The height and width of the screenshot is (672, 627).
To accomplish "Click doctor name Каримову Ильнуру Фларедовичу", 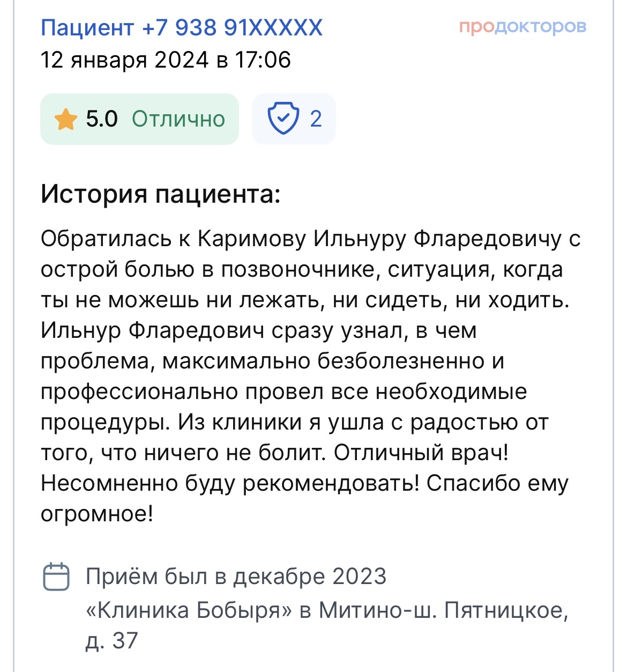I will (379, 239).
